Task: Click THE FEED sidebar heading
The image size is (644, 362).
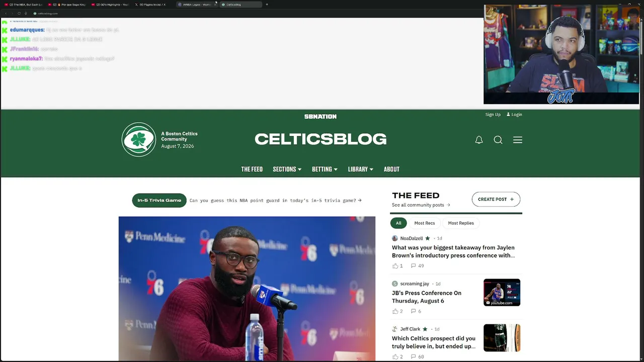Action: click(416, 196)
